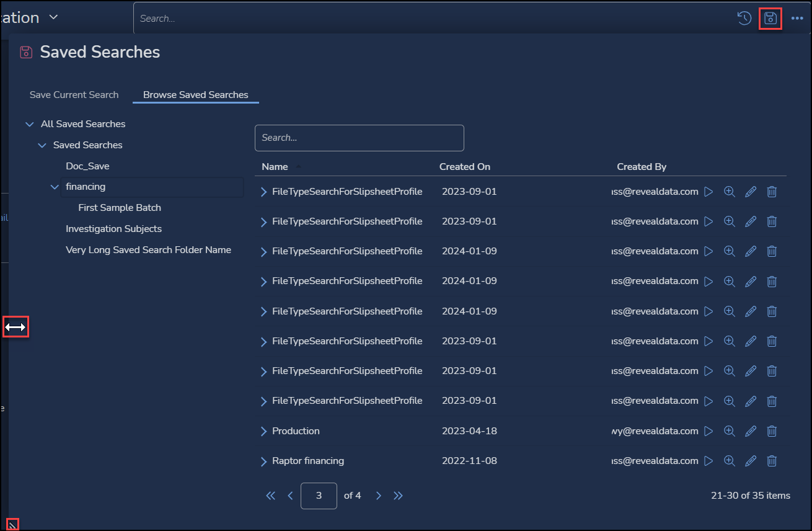Click the saved searches filter search box
This screenshot has height=531, width=812.
click(x=359, y=138)
